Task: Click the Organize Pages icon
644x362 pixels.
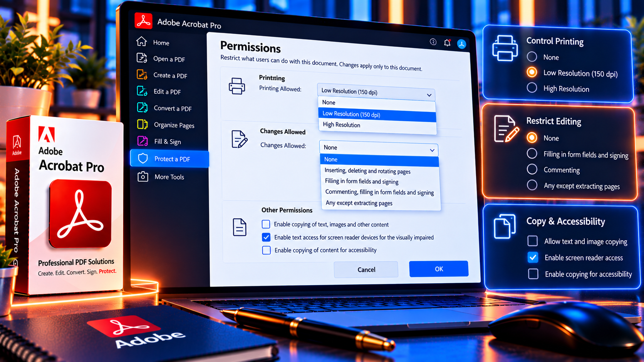Action: point(143,124)
